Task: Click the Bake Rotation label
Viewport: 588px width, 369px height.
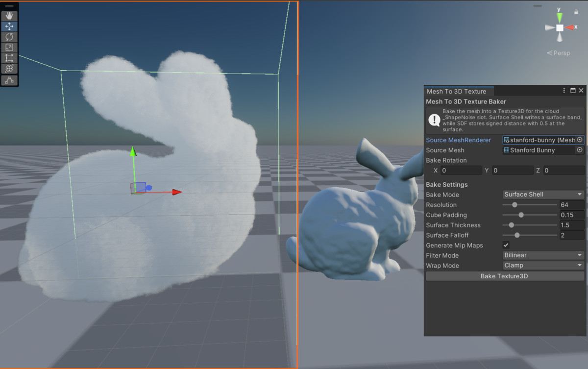Action: pyautogui.click(x=446, y=160)
